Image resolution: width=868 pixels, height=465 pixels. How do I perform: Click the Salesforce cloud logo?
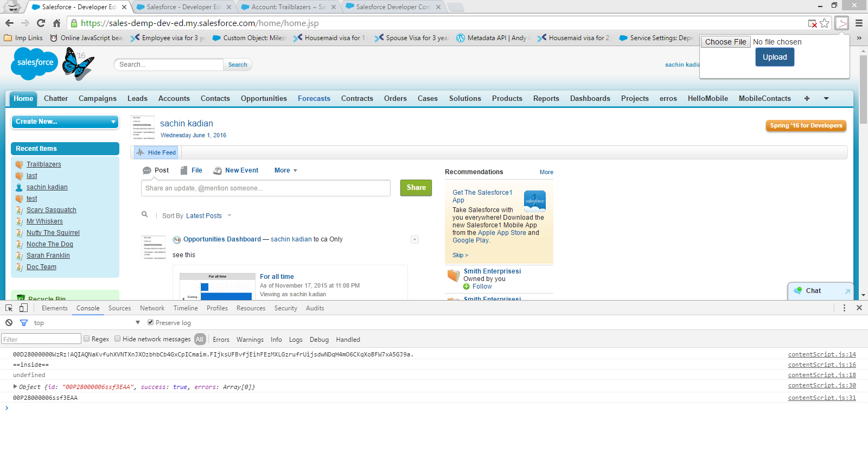35,63
